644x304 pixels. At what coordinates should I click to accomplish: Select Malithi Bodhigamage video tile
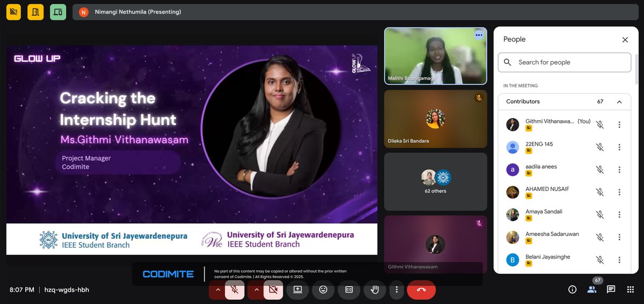[435, 56]
